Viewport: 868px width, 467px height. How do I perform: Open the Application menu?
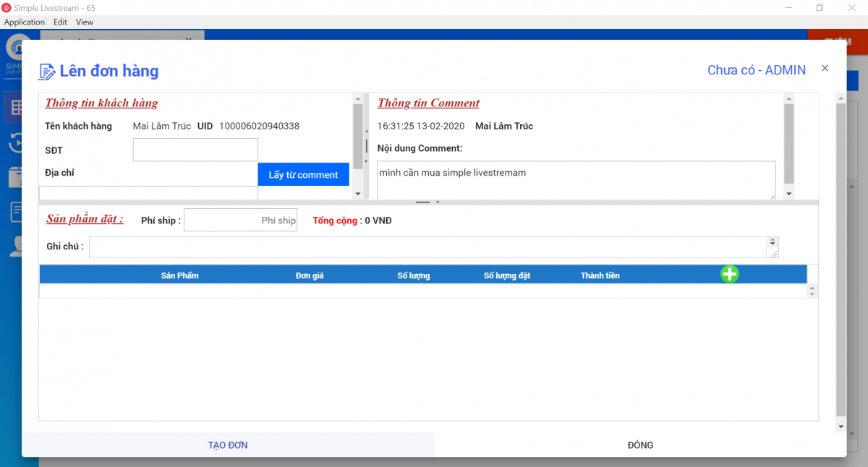coord(25,22)
